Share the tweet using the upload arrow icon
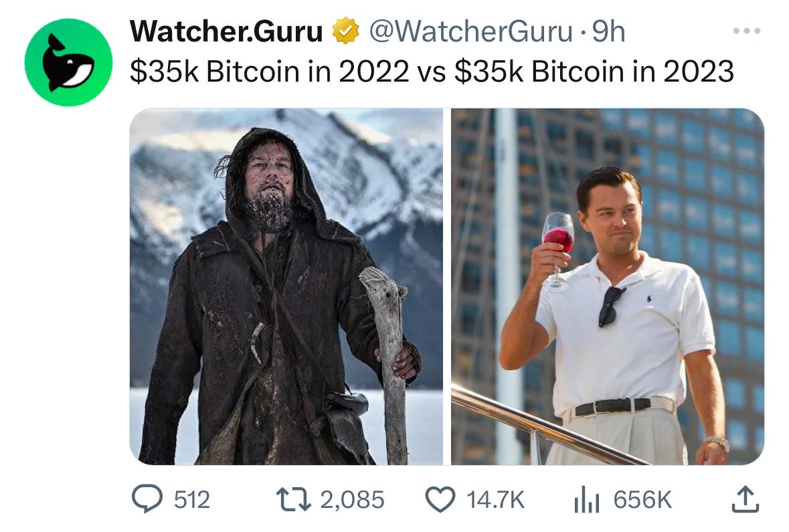This screenshot has height=532, width=789. tap(746, 499)
